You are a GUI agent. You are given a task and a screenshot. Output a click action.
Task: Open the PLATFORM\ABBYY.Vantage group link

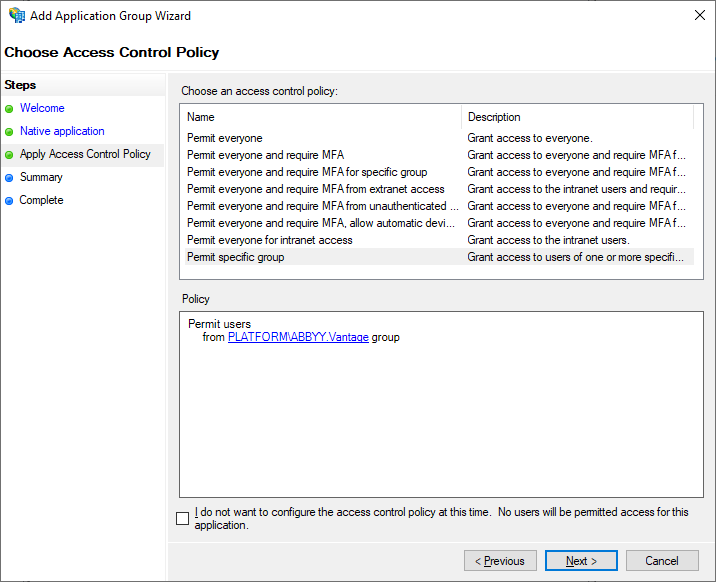pyautogui.click(x=298, y=337)
